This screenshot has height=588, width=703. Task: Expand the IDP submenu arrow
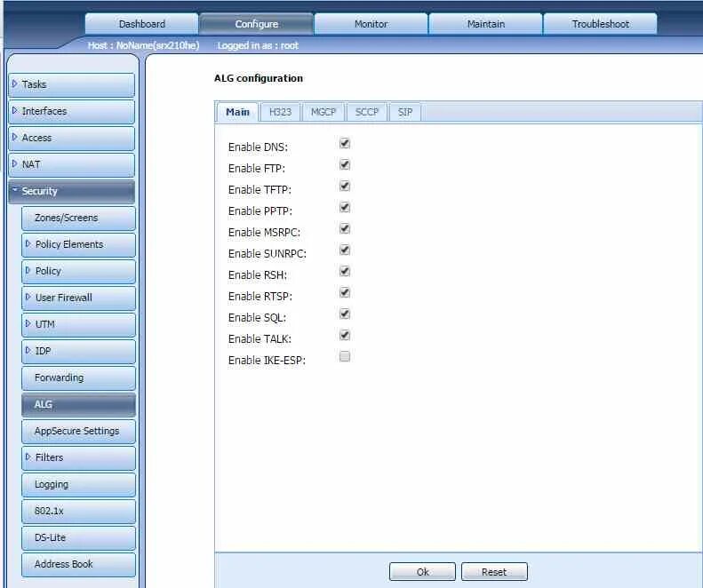click(28, 351)
